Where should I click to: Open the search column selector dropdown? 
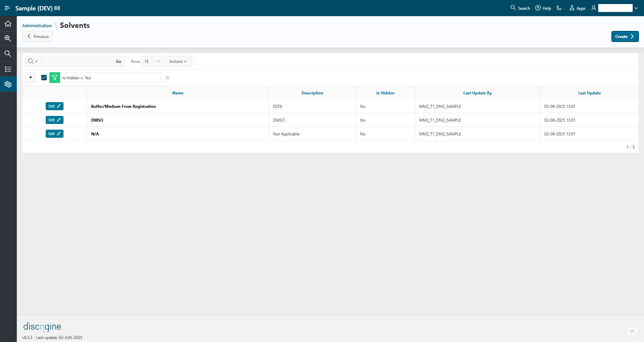tap(33, 61)
